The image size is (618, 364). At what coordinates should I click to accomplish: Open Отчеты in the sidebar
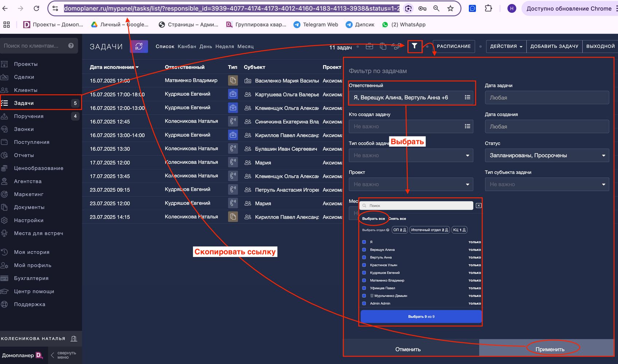(x=24, y=155)
